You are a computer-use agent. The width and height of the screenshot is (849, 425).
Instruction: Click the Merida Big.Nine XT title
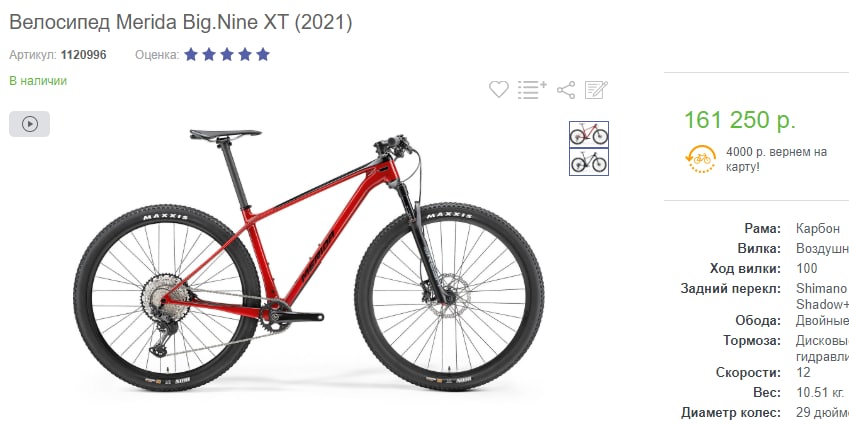(181, 22)
